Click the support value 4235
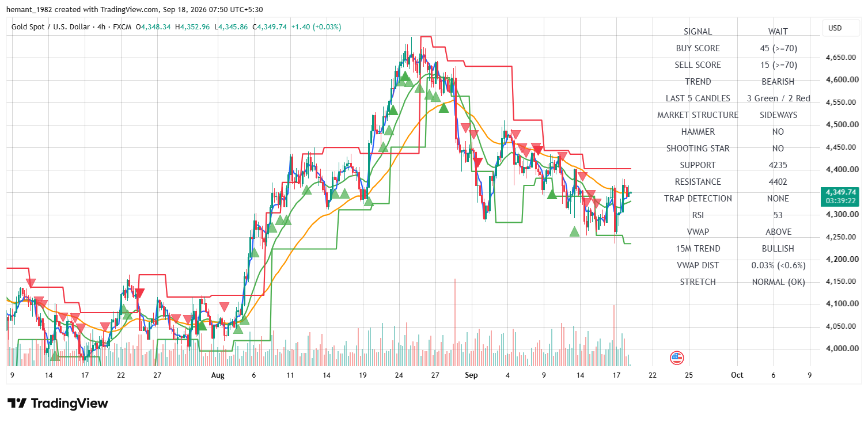 pyautogui.click(x=778, y=165)
